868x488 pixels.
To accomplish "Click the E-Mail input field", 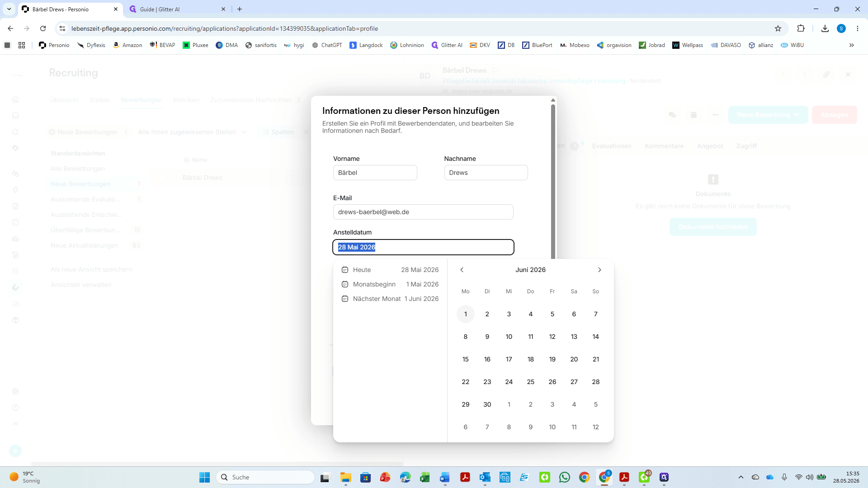I will pos(423,212).
